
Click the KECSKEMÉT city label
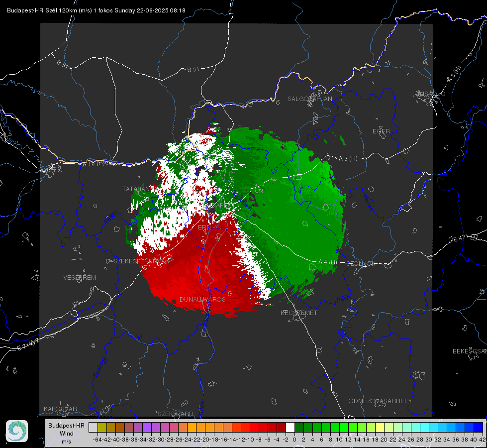coord(299,313)
